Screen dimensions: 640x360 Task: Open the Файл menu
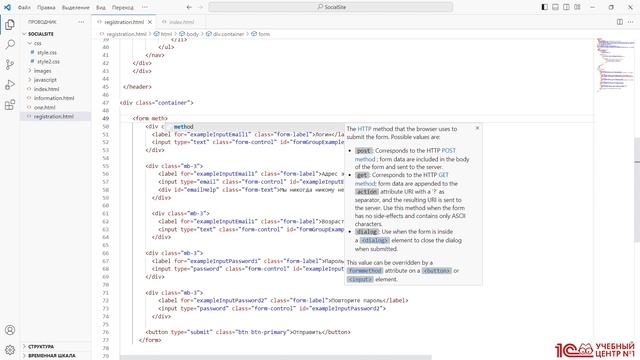pyautogui.click(x=24, y=7)
